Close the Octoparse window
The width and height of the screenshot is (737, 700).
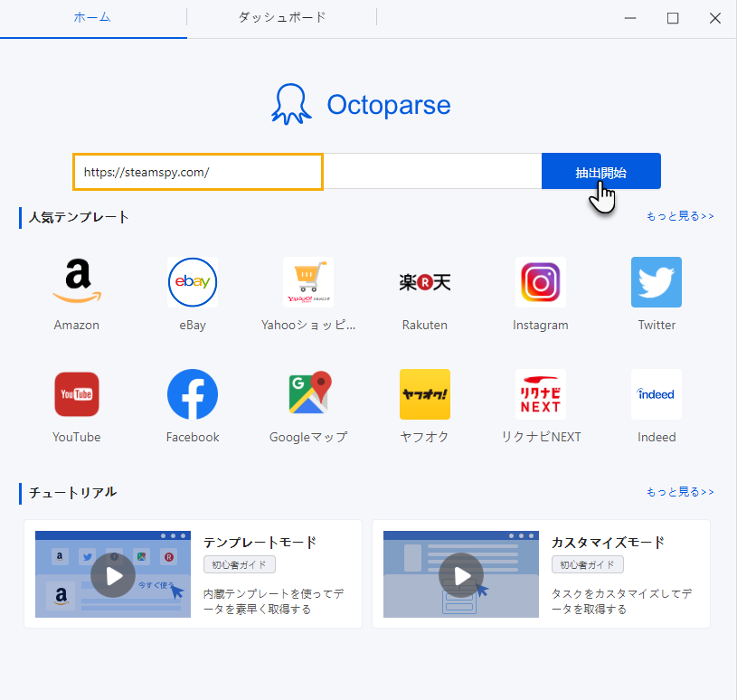(715, 18)
